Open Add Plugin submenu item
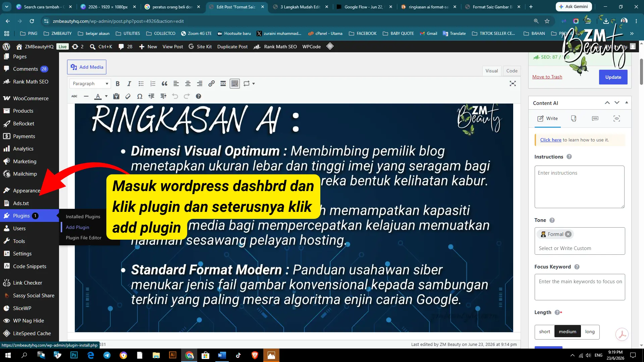The height and width of the screenshot is (362, 644). (77, 227)
